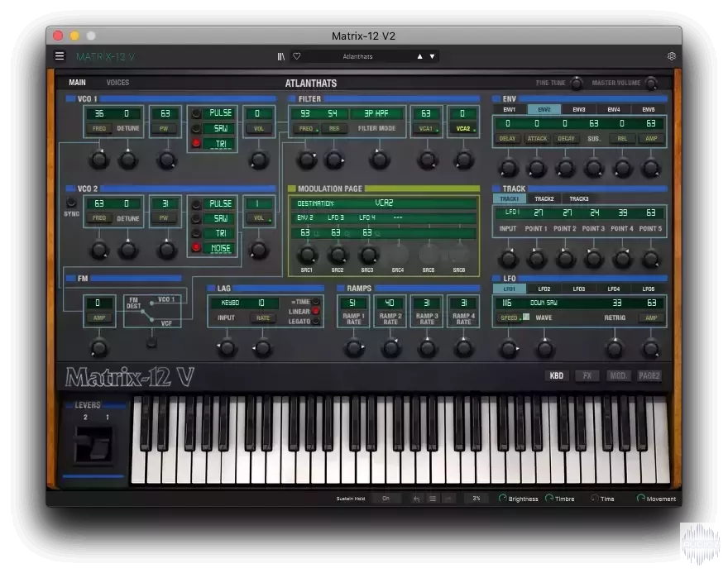Toggle VCO 2 PULSE waveform
The height and width of the screenshot is (573, 728).
pos(196,203)
